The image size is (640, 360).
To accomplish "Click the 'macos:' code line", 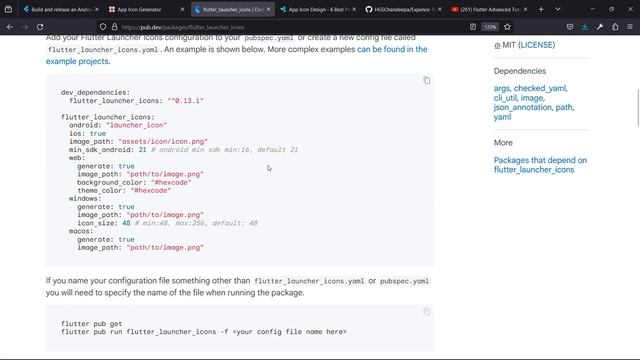I will [81, 231].
